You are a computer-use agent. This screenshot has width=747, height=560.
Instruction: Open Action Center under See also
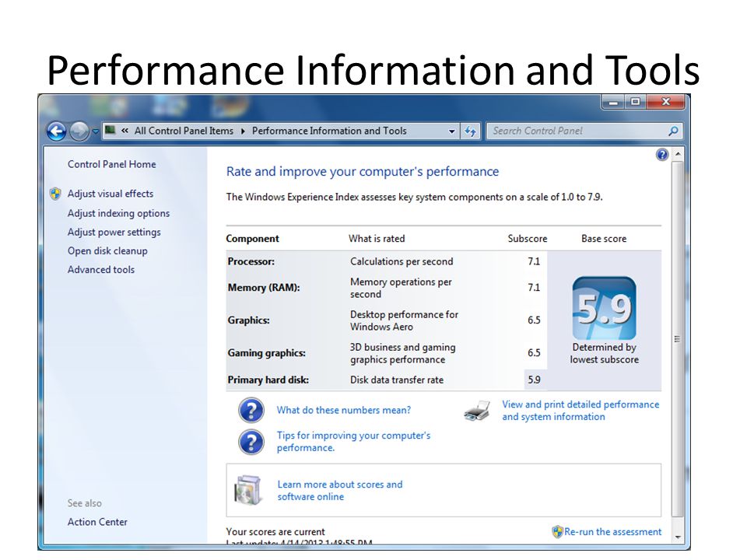(x=97, y=522)
